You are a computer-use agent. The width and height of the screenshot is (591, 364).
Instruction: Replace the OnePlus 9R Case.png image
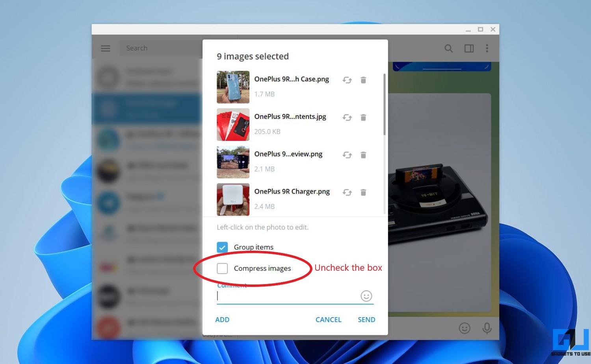point(347,80)
